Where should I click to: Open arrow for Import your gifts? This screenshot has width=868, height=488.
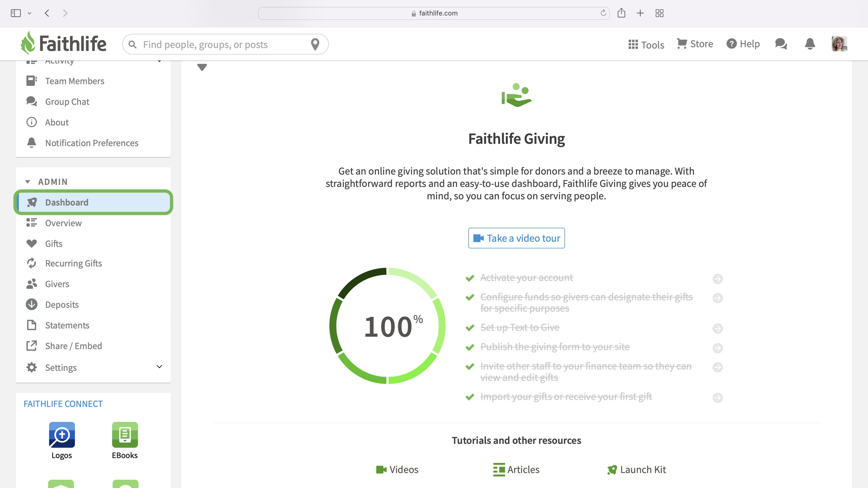(x=717, y=398)
